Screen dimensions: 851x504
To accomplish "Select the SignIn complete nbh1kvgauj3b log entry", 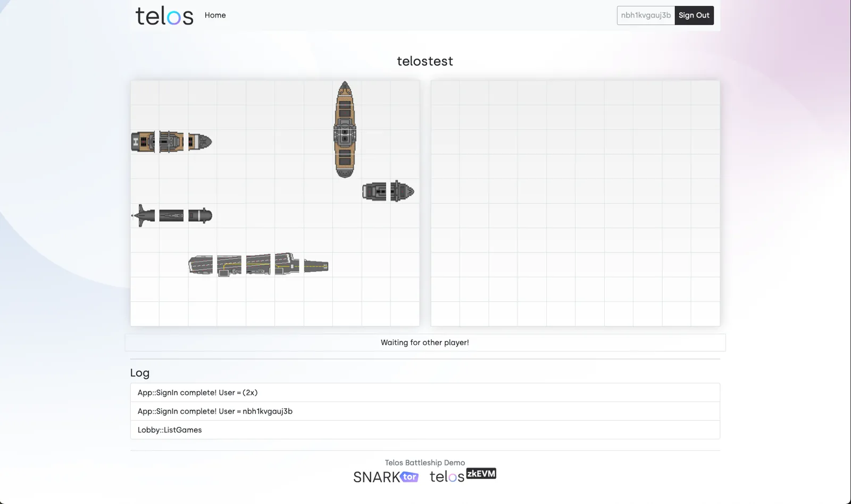I will [x=425, y=411].
